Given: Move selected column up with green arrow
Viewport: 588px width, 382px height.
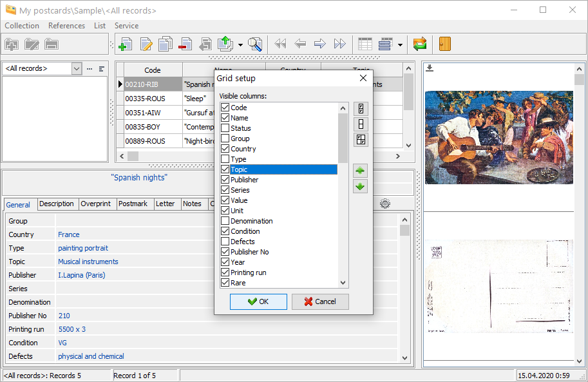Looking at the screenshot, I should tap(360, 171).
